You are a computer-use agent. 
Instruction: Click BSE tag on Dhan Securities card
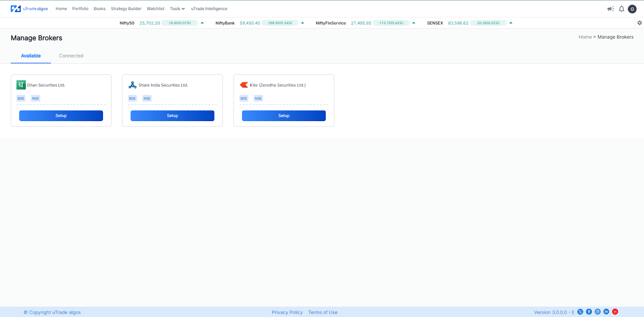tap(21, 99)
